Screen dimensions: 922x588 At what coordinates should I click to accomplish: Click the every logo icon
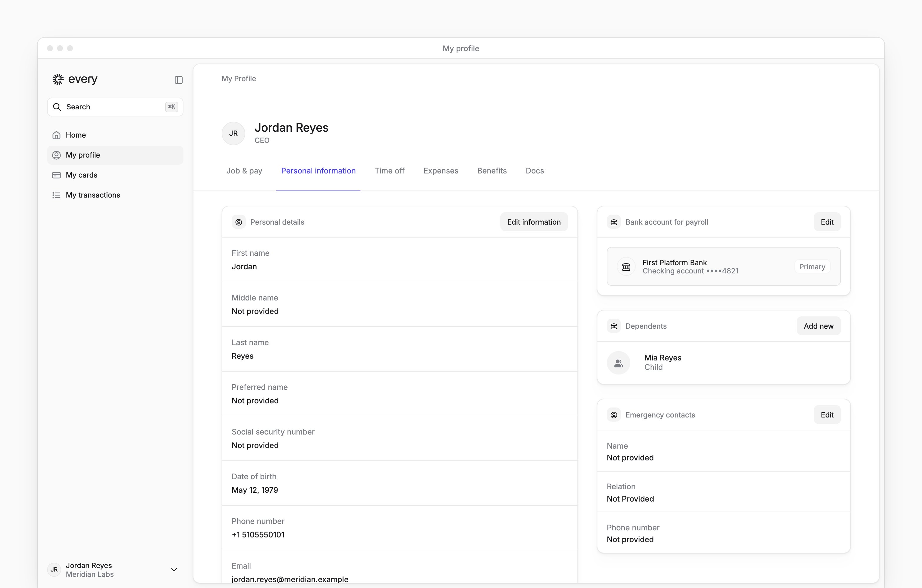pyautogui.click(x=58, y=79)
